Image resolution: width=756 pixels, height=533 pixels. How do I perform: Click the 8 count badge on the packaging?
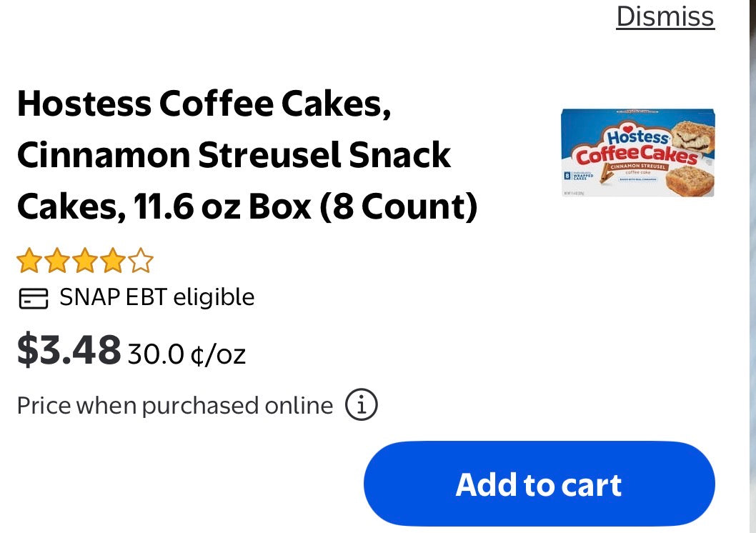tap(567, 174)
